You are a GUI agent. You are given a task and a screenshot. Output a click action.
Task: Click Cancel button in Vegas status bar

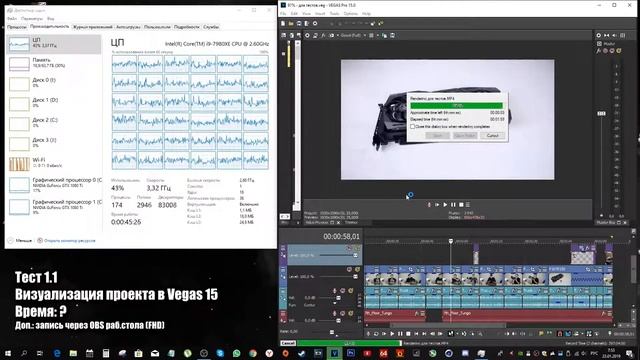point(288,343)
